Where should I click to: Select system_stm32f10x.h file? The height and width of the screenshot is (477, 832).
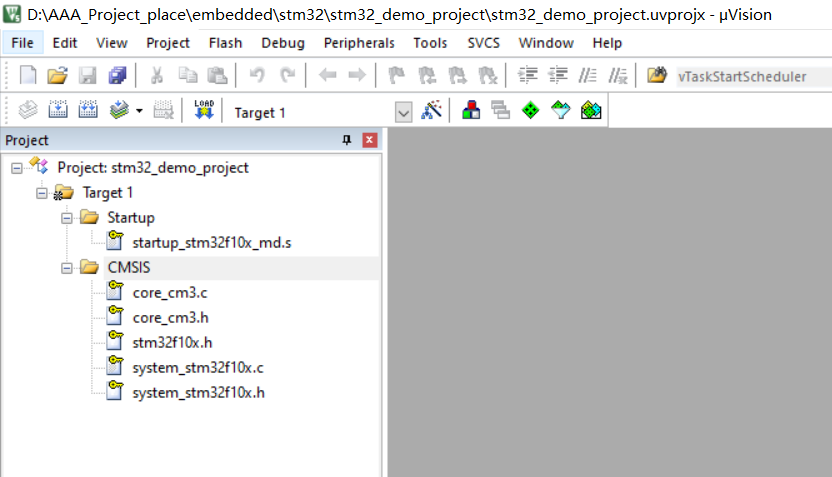[198, 392]
